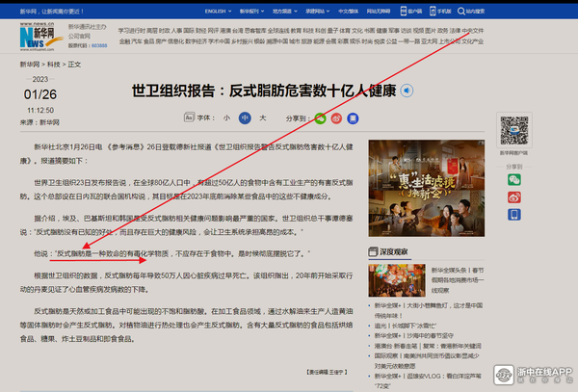
Task: Click the right sidebar Weibo share icon
Action: pos(513,196)
